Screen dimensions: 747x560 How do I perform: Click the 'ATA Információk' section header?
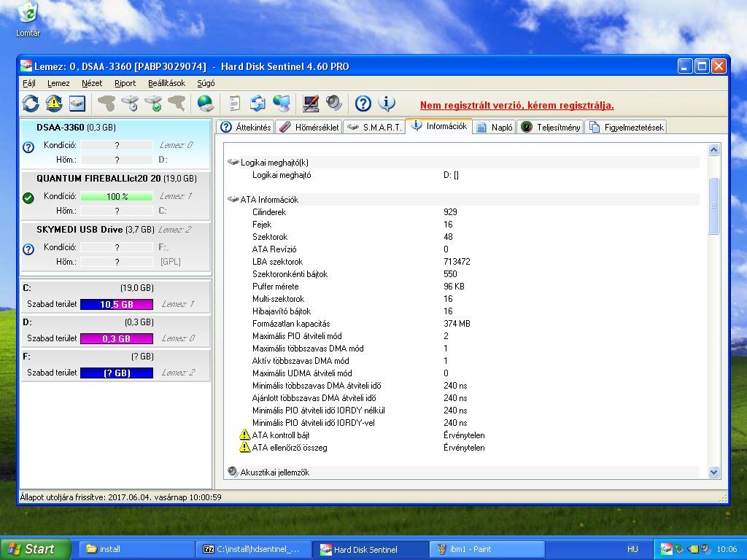coord(463,200)
